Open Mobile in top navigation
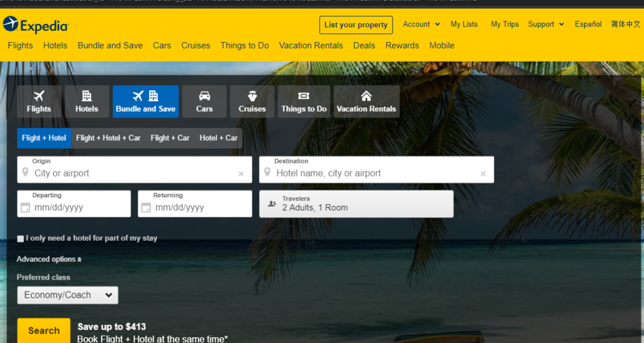 442,45
